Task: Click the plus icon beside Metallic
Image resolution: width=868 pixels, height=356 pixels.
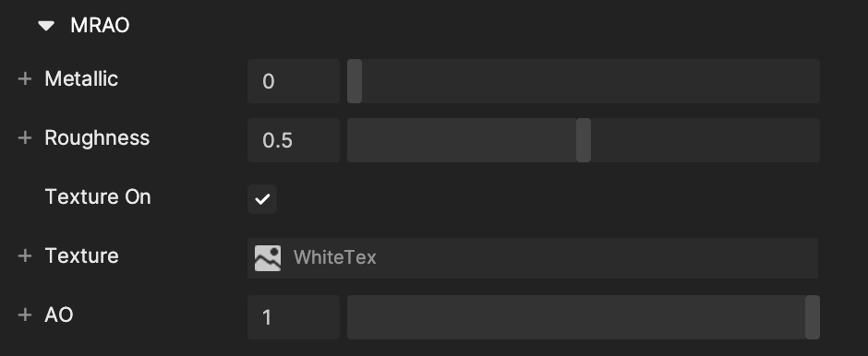Action: tap(24, 79)
